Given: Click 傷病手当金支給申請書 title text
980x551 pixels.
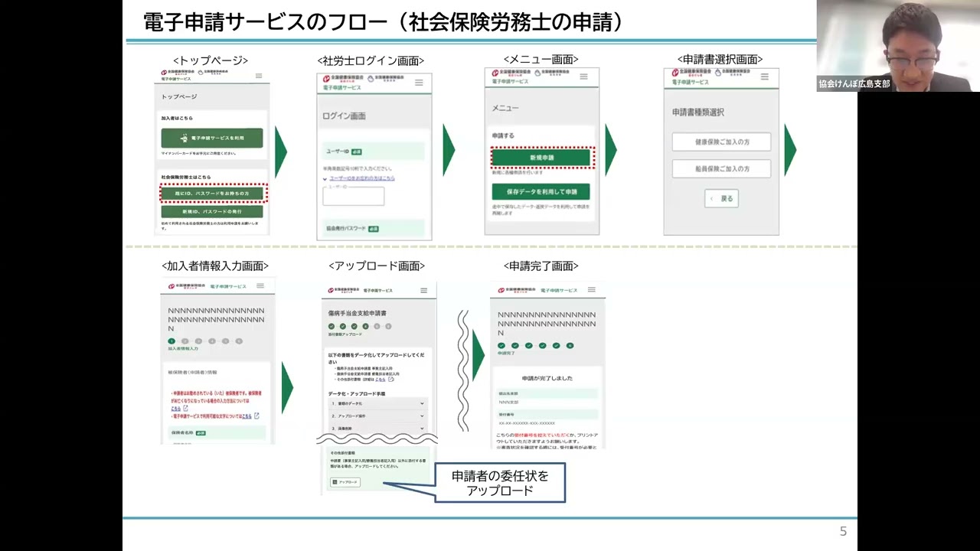Looking at the screenshot, I should (357, 314).
